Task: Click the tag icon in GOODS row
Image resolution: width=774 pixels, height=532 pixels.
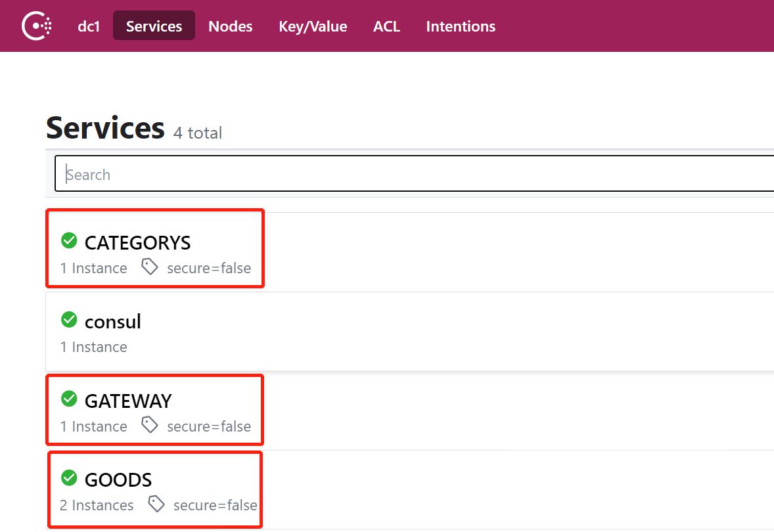Action: 156,504
